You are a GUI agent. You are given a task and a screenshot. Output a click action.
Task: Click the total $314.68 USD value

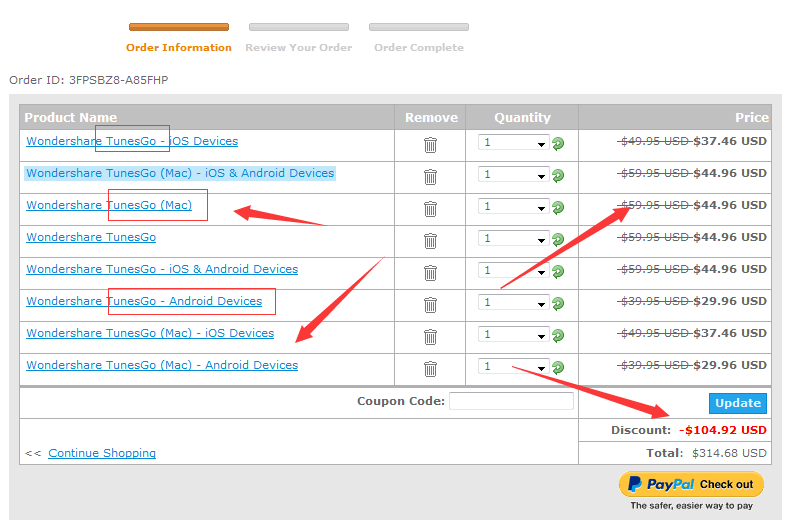pos(729,453)
